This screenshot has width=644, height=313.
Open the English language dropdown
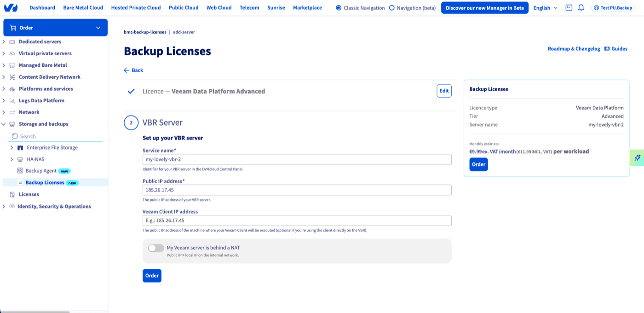pyautogui.click(x=546, y=8)
